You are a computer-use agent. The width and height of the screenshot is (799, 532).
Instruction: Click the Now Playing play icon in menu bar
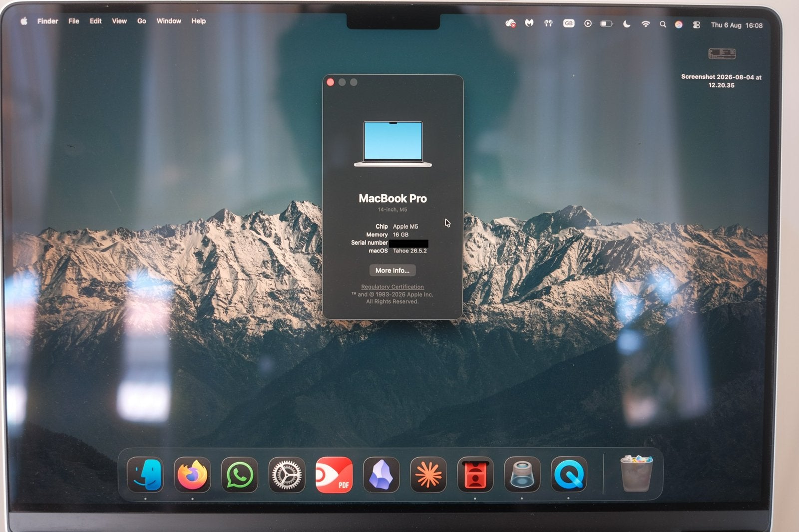click(588, 23)
